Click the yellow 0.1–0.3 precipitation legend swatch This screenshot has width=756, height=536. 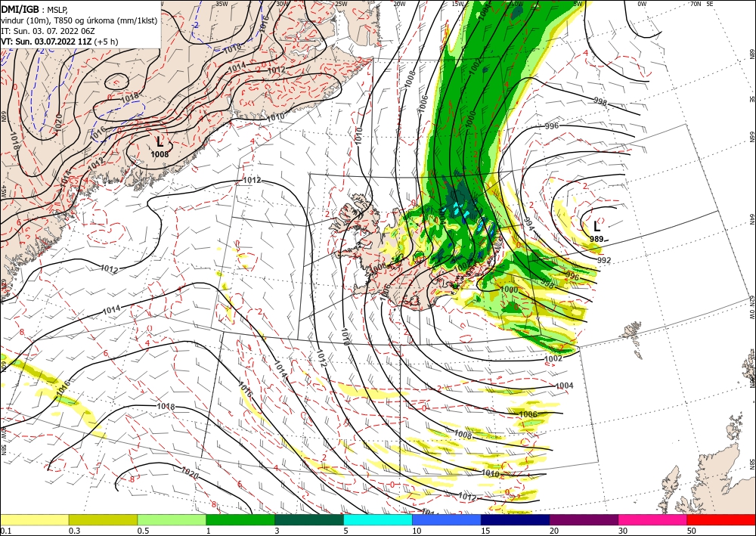[34, 520]
